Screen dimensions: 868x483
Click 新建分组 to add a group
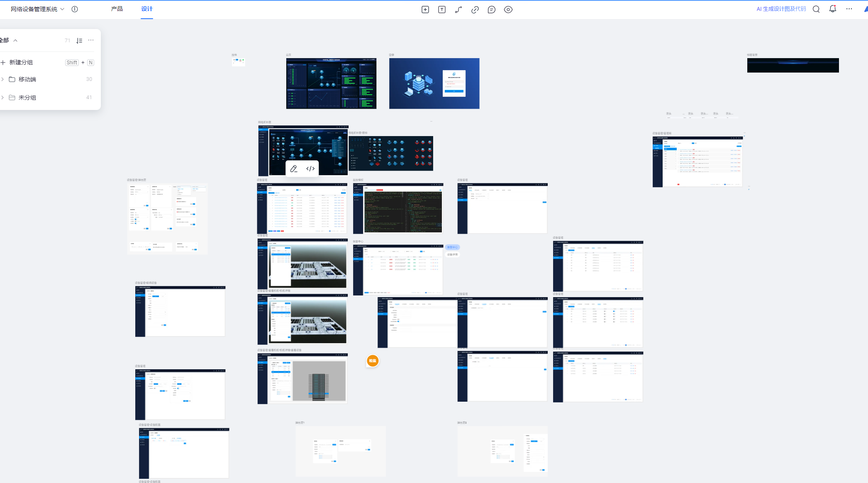pos(21,62)
